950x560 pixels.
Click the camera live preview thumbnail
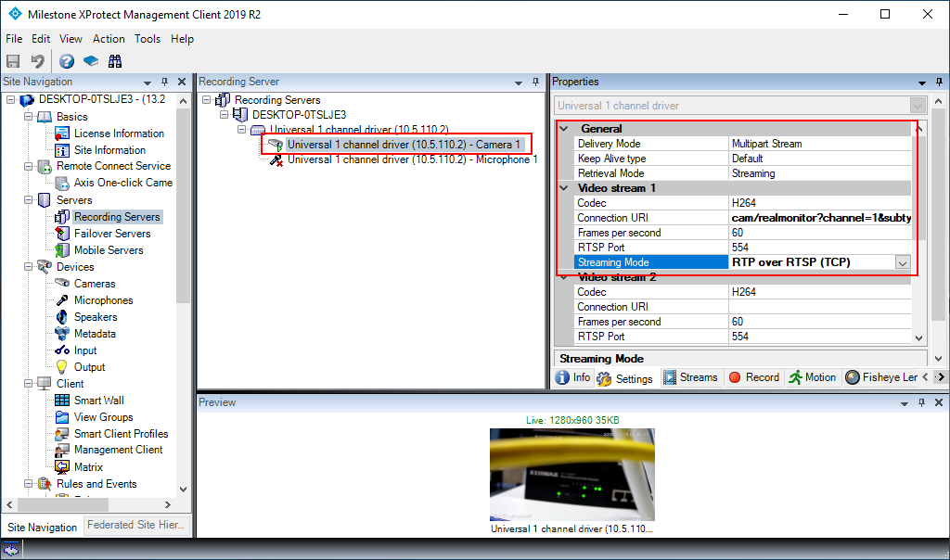tap(571, 475)
